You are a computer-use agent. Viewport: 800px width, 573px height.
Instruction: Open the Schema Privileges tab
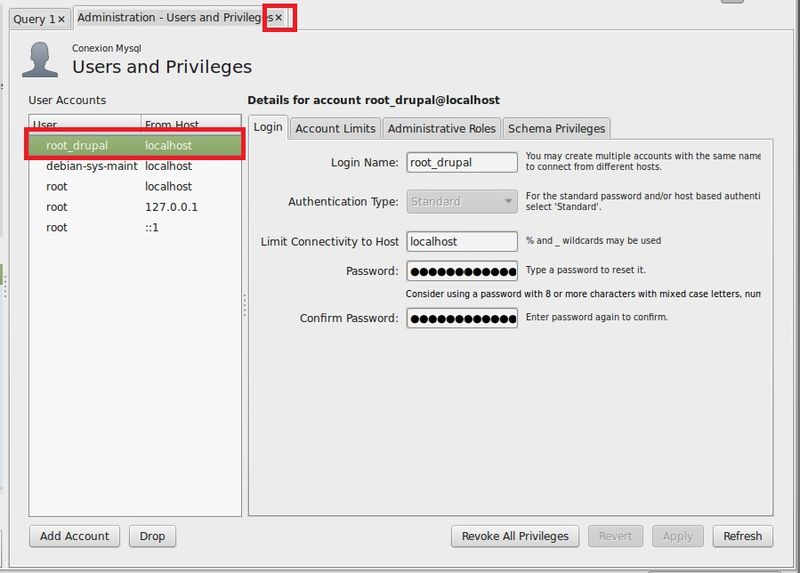click(556, 129)
